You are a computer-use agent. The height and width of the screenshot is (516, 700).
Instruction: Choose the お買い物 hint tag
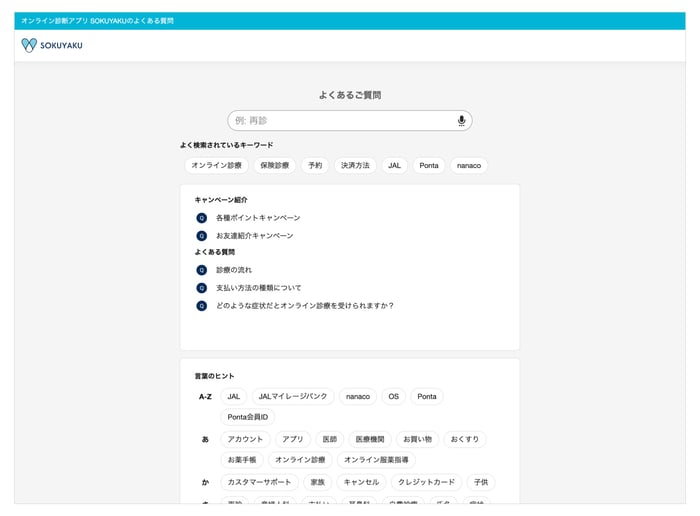417,439
